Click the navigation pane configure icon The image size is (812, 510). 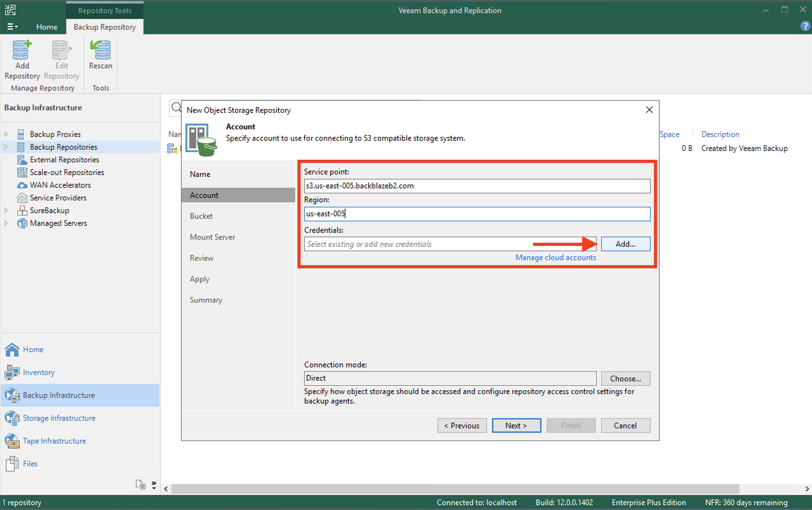point(141,484)
